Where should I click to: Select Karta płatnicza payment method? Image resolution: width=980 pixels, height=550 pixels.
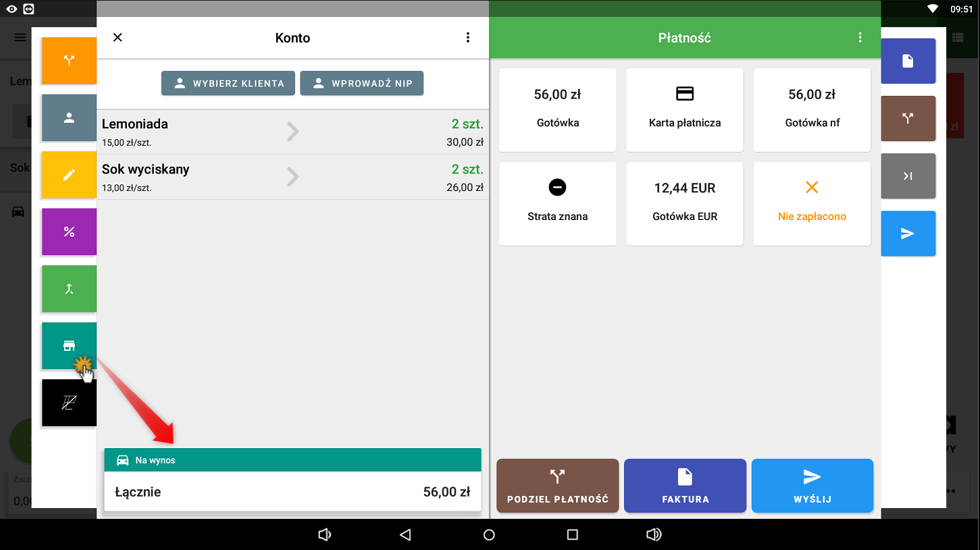point(684,109)
